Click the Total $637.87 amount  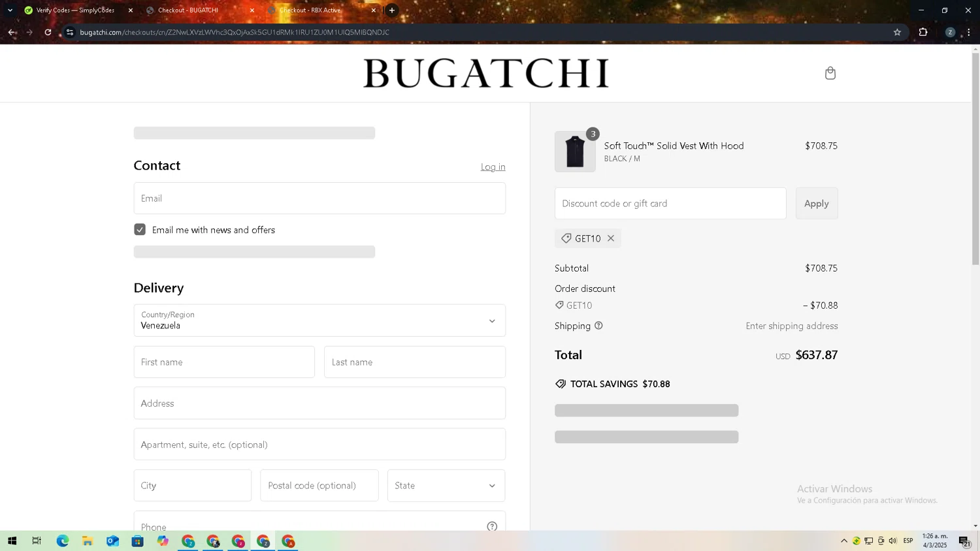tap(816, 355)
